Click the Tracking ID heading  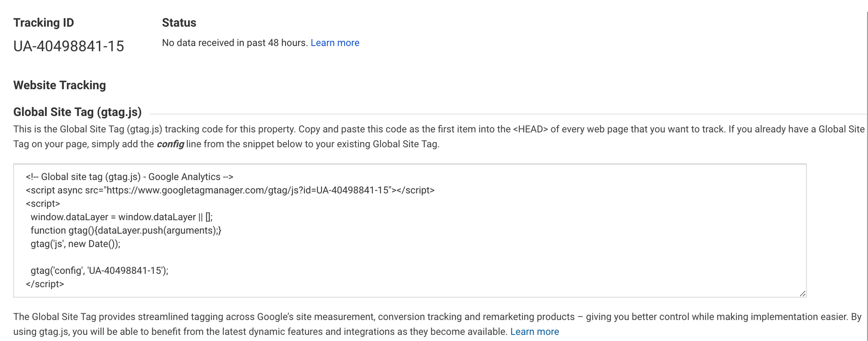click(x=43, y=23)
